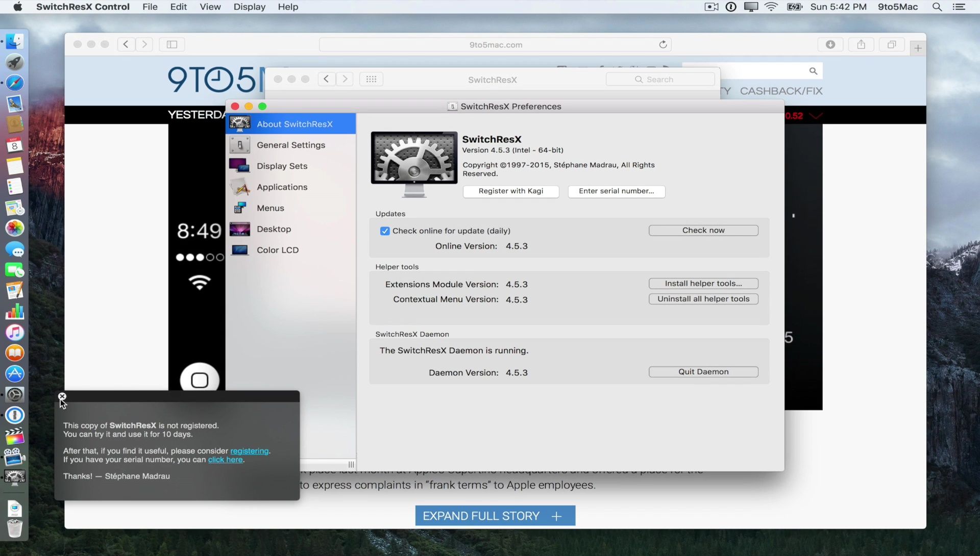Viewport: 980px width, 556px height.
Task: Open Menus pane in sidebar
Action: [x=290, y=208]
